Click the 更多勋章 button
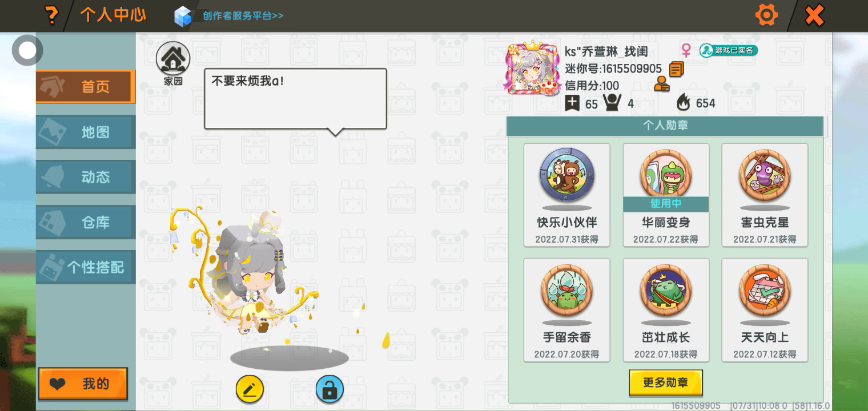The image size is (868, 411). [666, 382]
